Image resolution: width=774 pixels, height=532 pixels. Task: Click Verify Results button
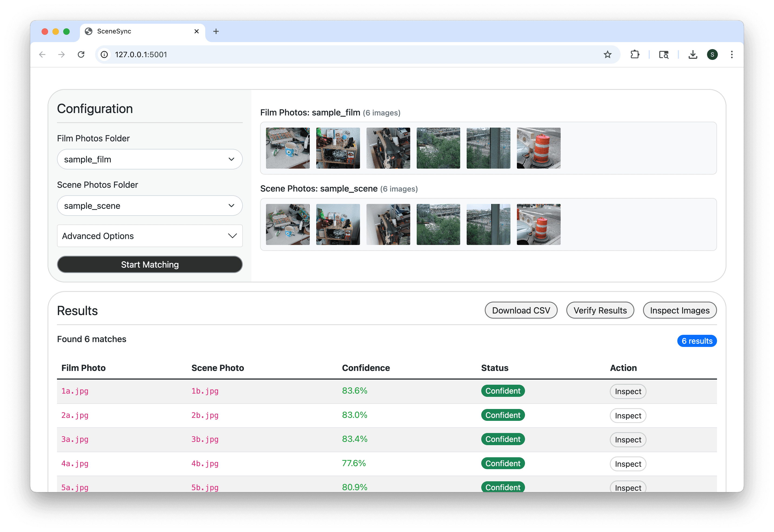pyautogui.click(x=600, y=310)
